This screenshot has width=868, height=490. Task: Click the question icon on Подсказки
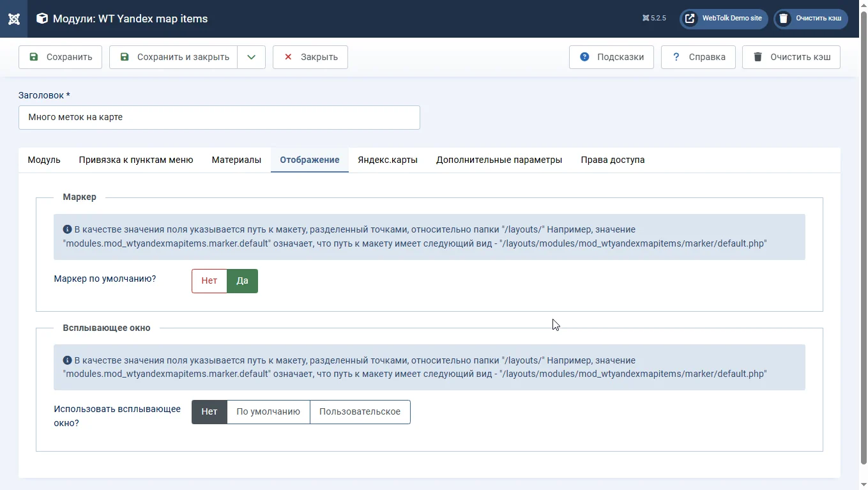click(584, 57)
